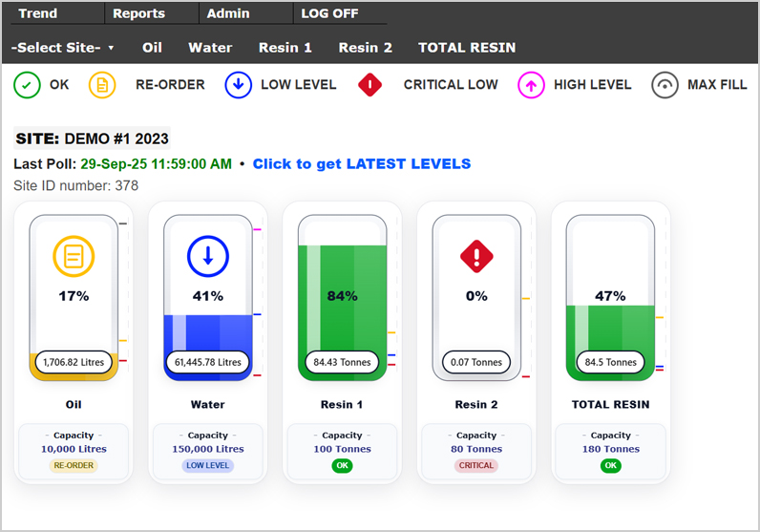Open the Trend menu
Screen dimensions: 760x532
(38, 13)
